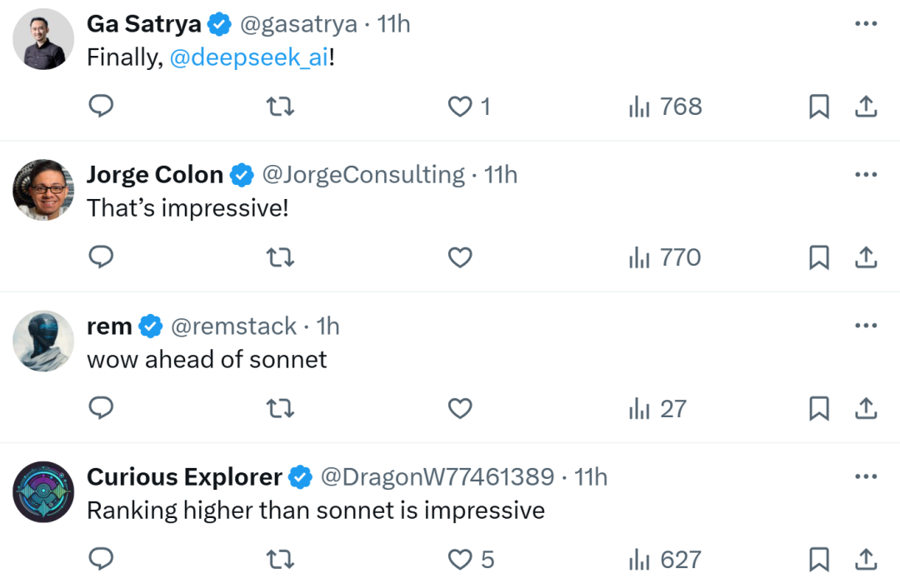Open more options for Ga Satrya's tweet

866,23
